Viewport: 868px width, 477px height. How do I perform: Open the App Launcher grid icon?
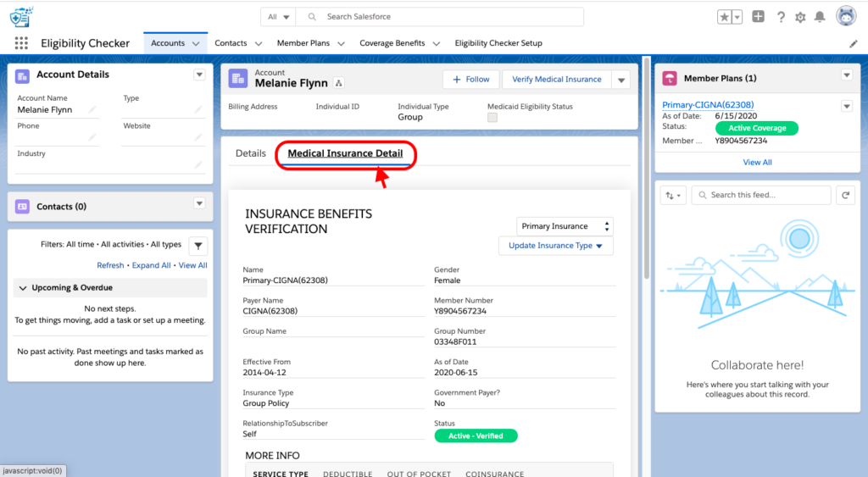click(21, 43)
